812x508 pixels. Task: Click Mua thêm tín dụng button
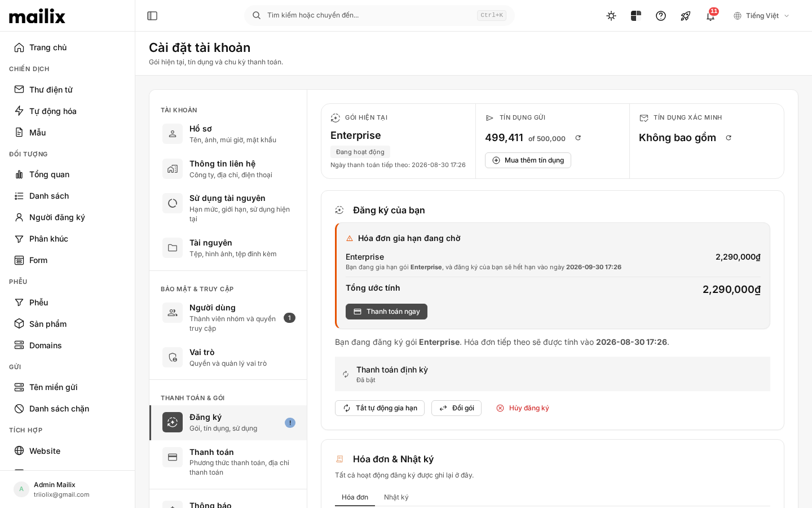528,160
